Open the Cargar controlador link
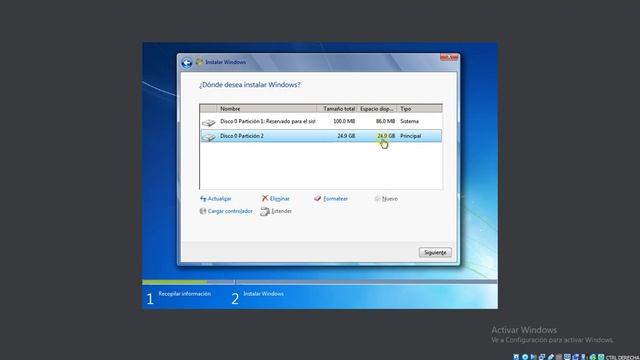 click(x=230, y=211)
